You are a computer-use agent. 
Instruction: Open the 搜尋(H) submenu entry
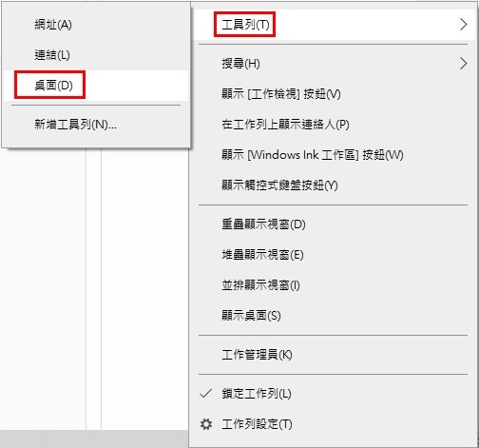(334, 64)
